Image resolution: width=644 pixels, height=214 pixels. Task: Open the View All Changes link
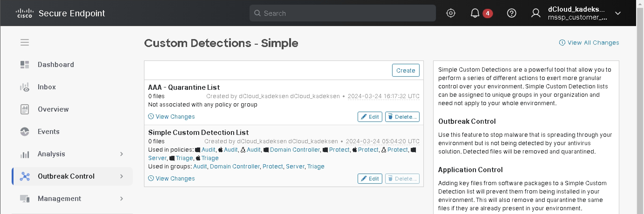589,43
